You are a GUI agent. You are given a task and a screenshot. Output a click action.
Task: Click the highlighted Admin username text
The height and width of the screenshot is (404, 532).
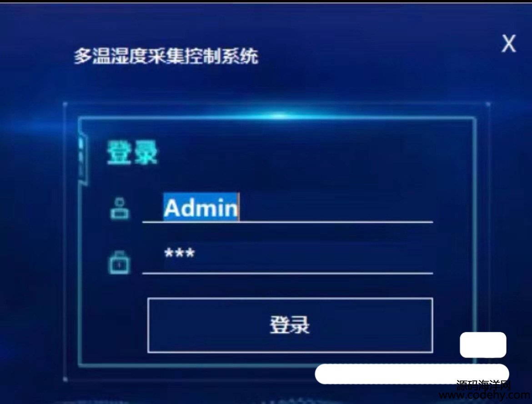point(201,207)
